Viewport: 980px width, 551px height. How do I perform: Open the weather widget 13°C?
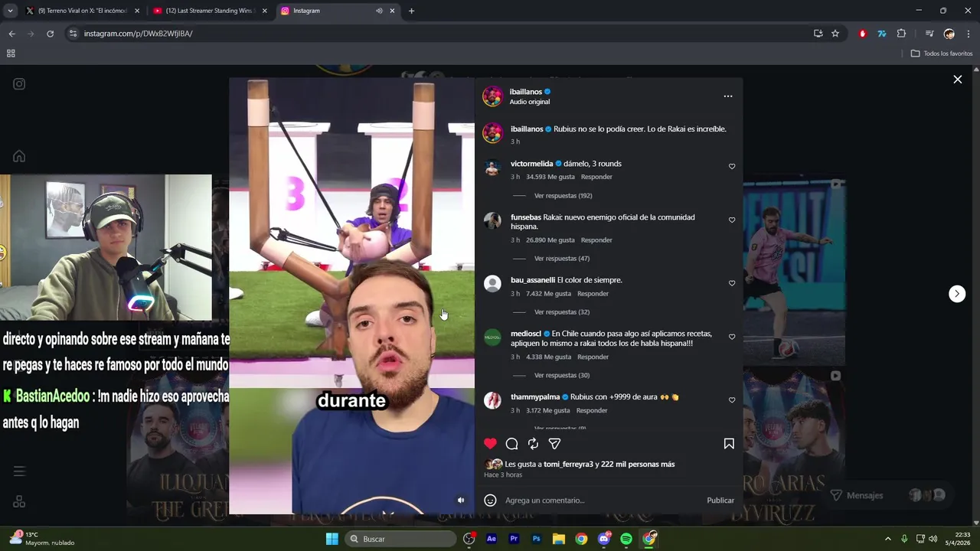(42, 539)
